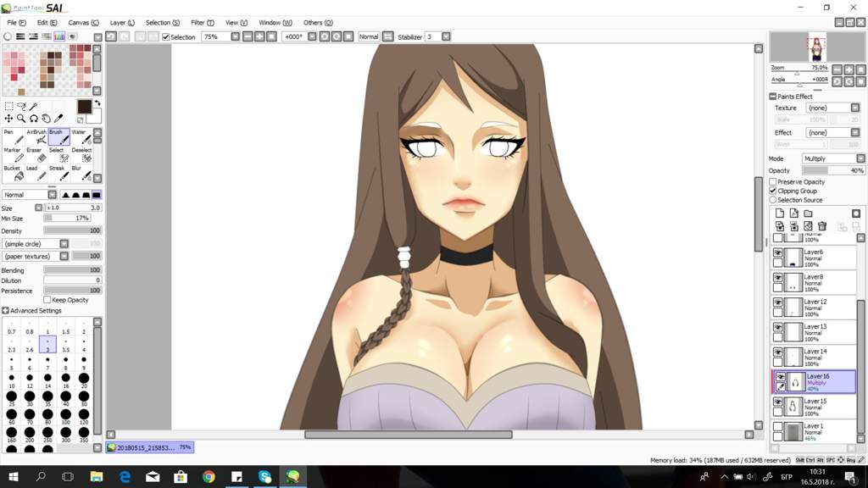Image resolution: width=868 pixels, height=488 pixels.
Task: Open the Others menu
Action: pos(318,23)
